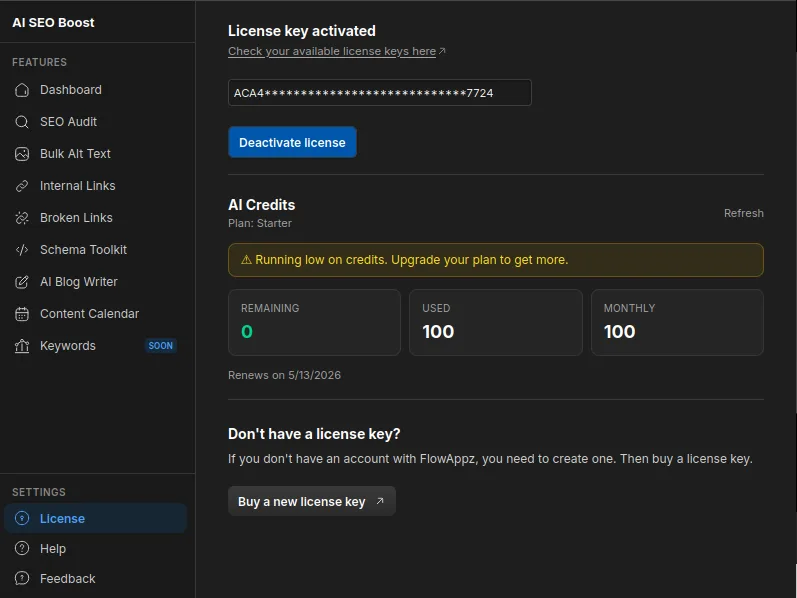
Task: Click the masked license key field
Action: [380, 93]
